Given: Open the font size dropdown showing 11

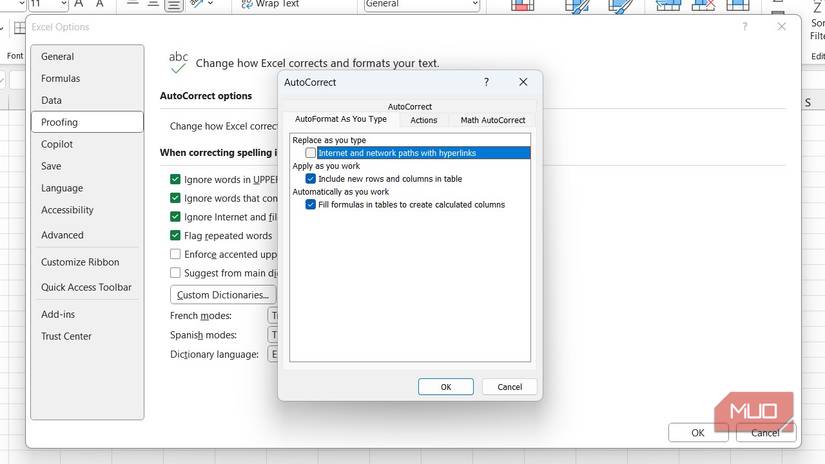Looking at the screenshot, I should tap(64, 4).
